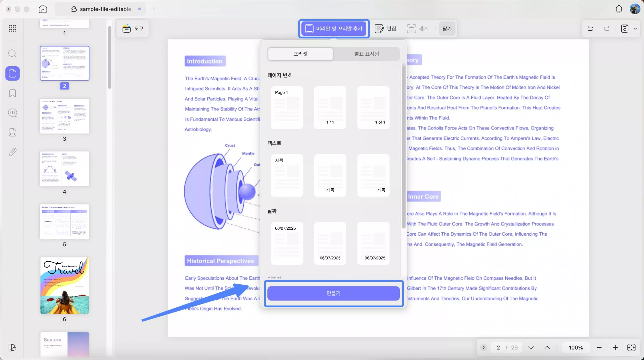The width and height of the screenshot is (644, 360).
Task: Click the 제거 remove option
Action: point(418,29)
